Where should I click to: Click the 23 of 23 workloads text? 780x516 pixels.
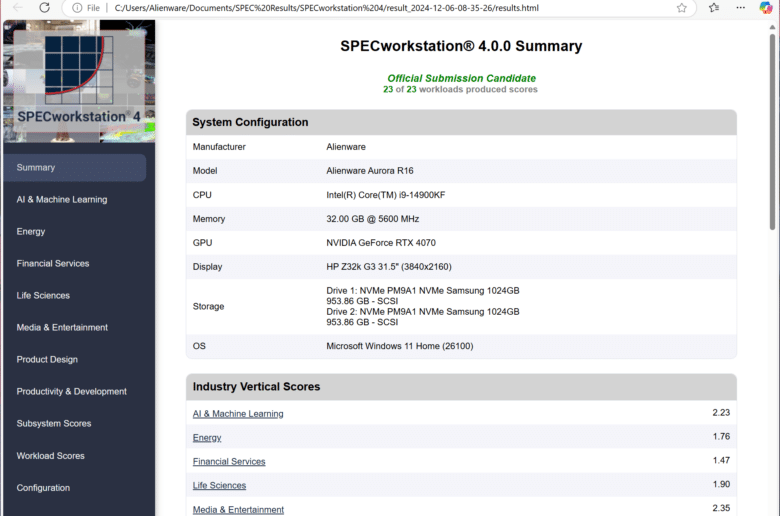pos(460,90)
